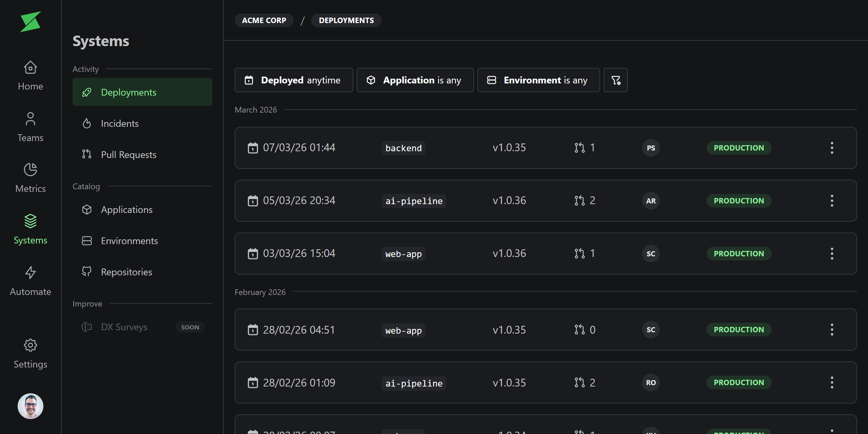Click PRODUCTION badge on web-app v1.0.36

click(738, 254)
